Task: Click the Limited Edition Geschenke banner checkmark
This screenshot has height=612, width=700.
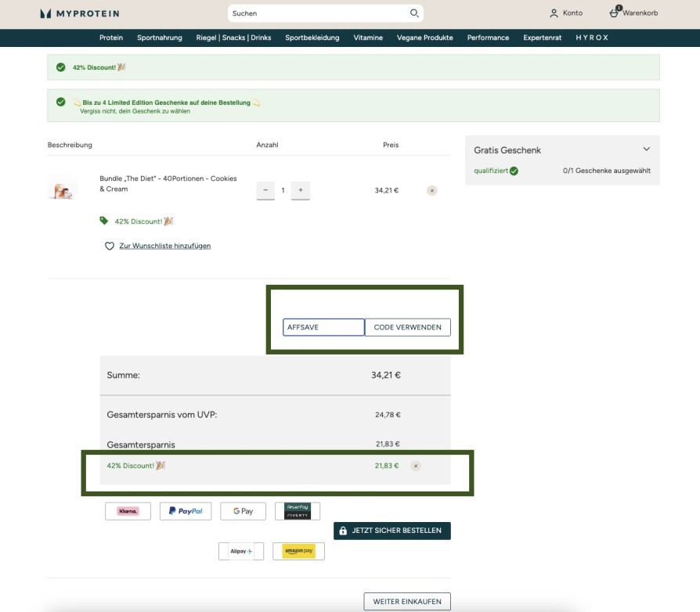Action: [61, 102]
